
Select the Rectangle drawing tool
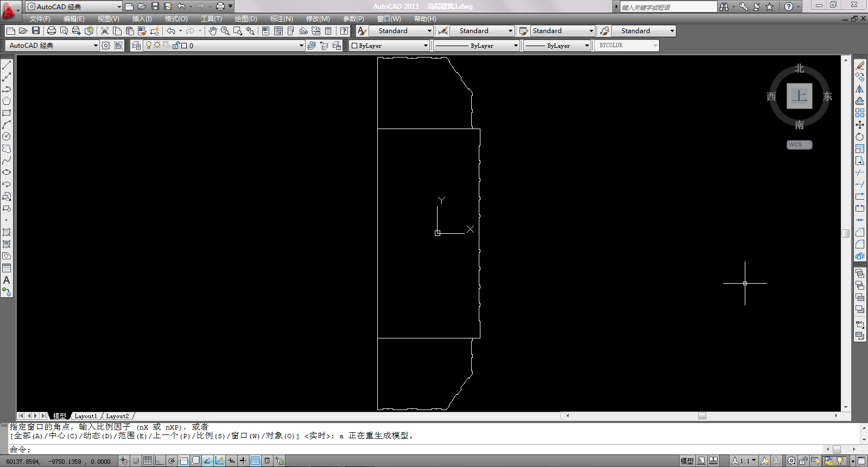7,113
